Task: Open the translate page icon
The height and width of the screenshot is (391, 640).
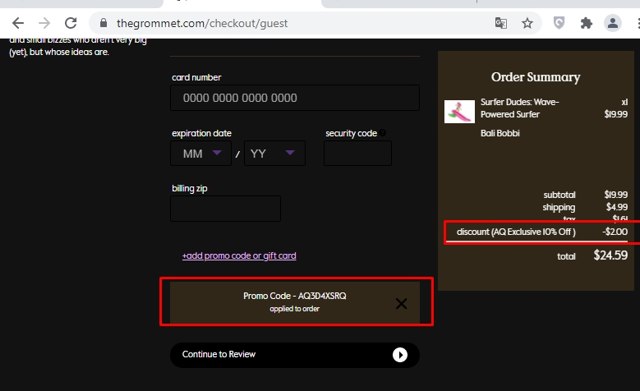Action: 501,23
